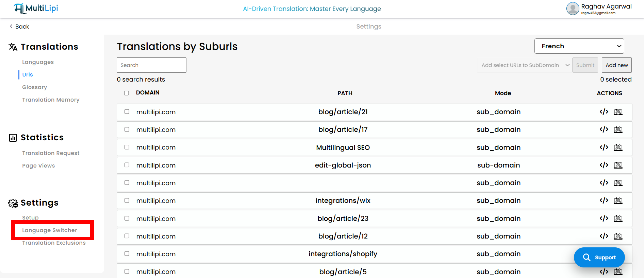
Task: Click the MultiLipi logo
Action: tap(36, 8)
